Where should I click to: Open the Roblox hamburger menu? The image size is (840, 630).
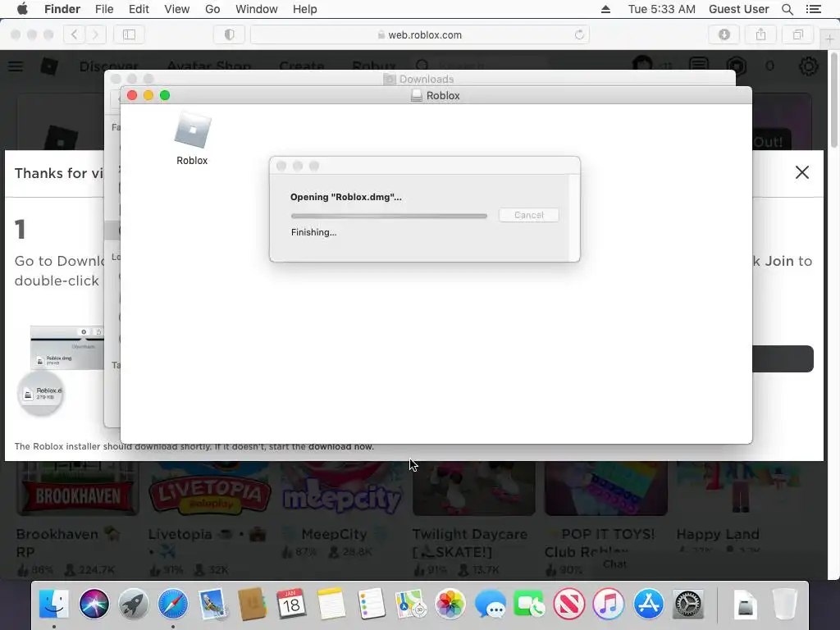tap(16, 66)
